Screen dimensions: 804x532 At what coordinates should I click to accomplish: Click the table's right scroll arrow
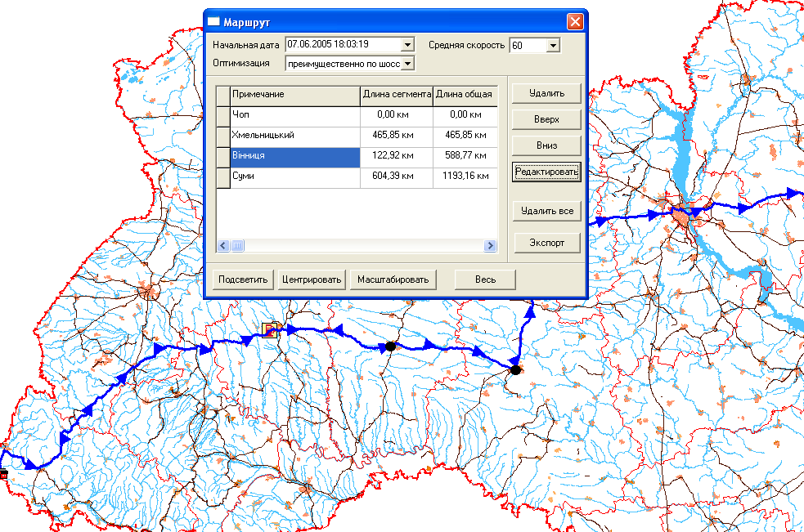pyautogui.click(x=490, y=245)
